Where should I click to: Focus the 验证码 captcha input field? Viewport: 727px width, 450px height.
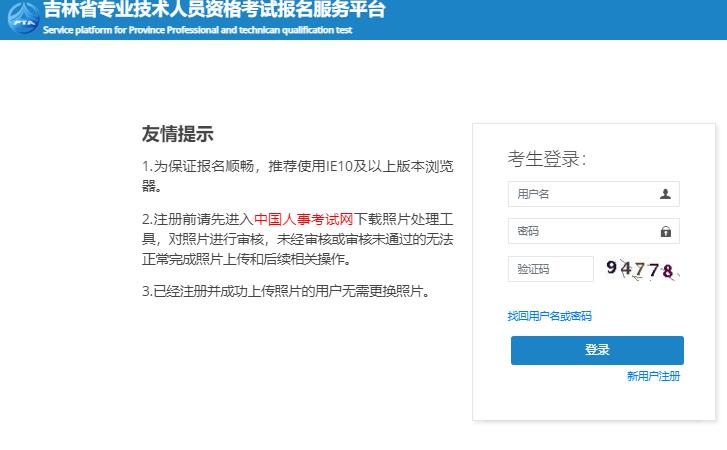tap(551, 269)
